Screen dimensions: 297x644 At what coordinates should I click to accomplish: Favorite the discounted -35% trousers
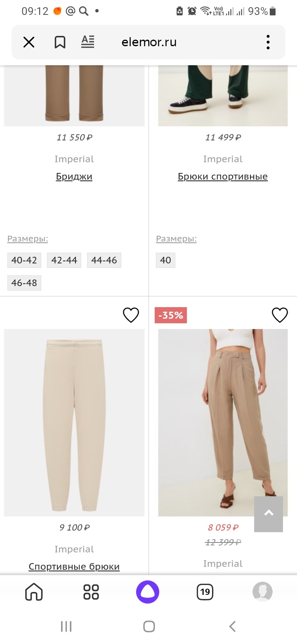coord(280,315)
